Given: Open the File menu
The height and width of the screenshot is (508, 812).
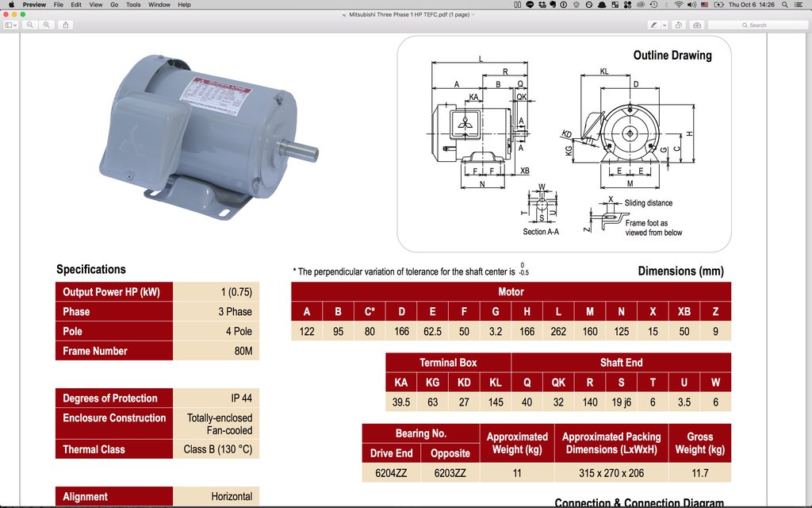Looking at the screenshot, I should (x=58, y=5).
